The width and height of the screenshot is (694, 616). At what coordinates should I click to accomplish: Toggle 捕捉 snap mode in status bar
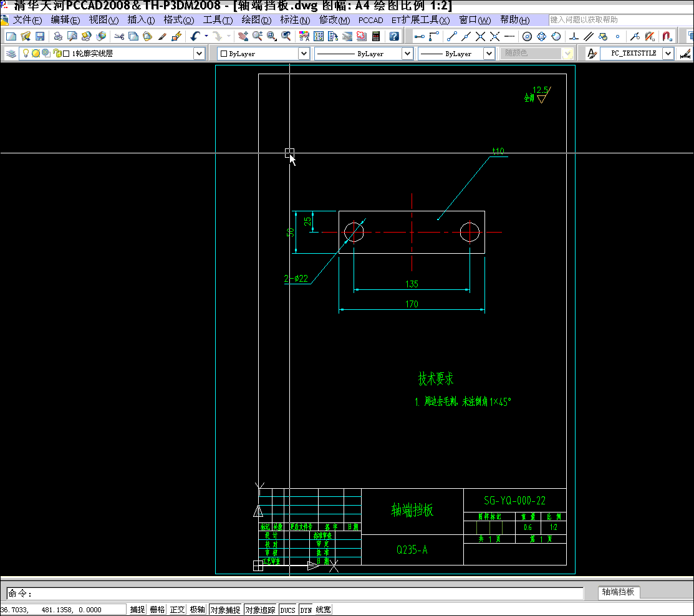[x=137, y=609]
